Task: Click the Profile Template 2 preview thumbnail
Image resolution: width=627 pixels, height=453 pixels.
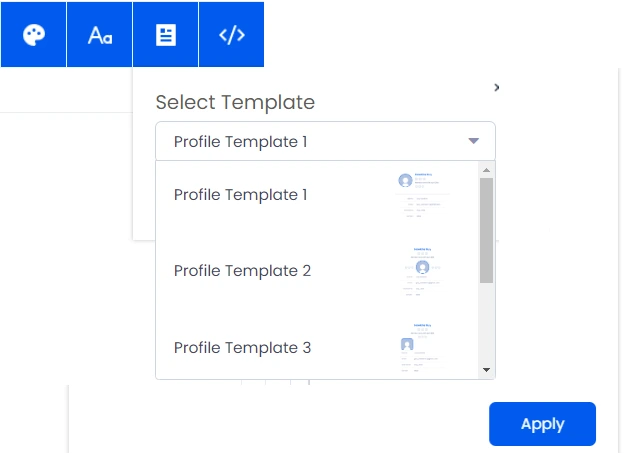Action: click(422, 271)
